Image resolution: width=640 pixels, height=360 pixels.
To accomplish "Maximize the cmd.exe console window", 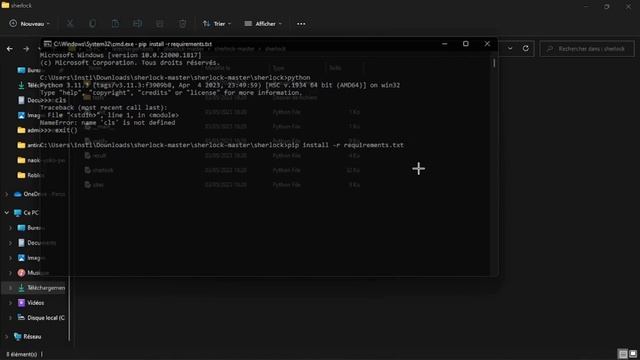I will [x=466, y=44].
